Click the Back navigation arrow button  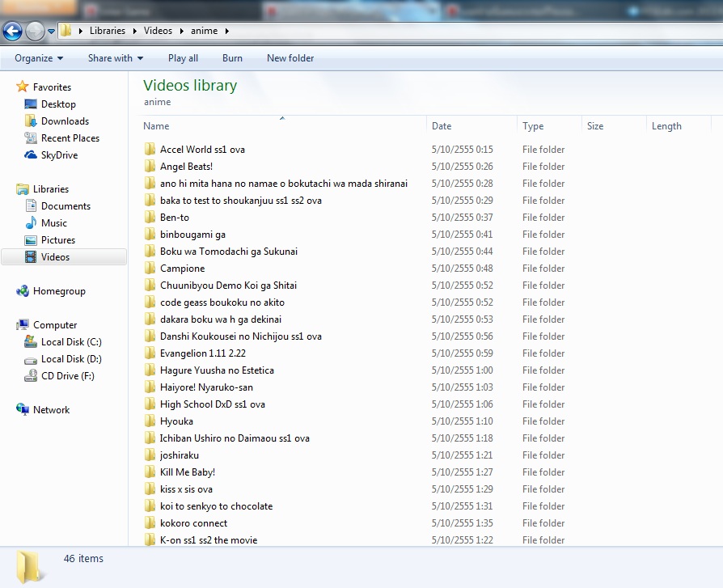[12, 32]
